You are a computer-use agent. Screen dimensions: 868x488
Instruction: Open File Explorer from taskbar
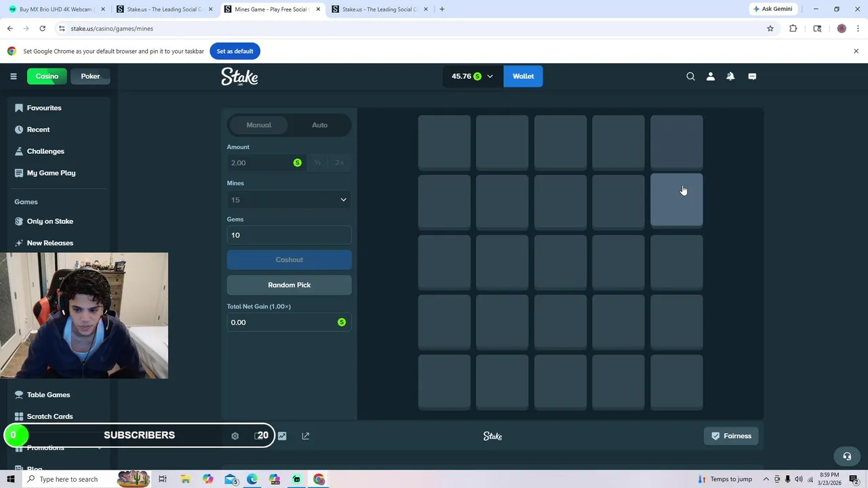click(x=185, y=479)
